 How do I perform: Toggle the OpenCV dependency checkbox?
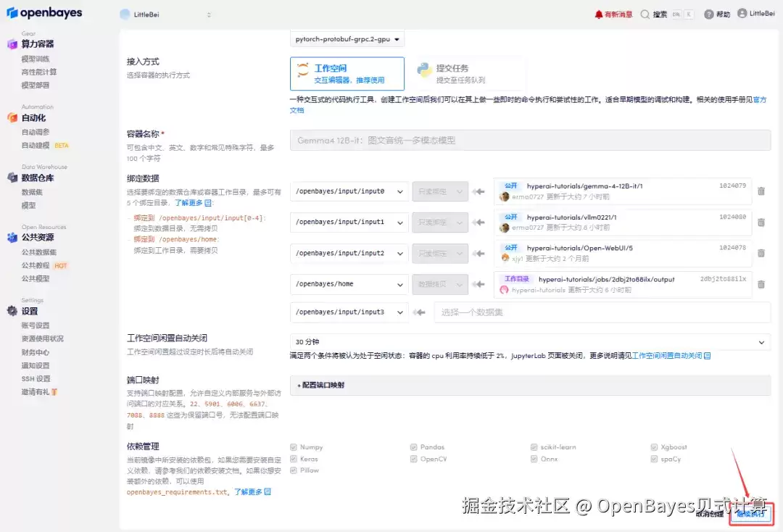click(x=413, y=459)
